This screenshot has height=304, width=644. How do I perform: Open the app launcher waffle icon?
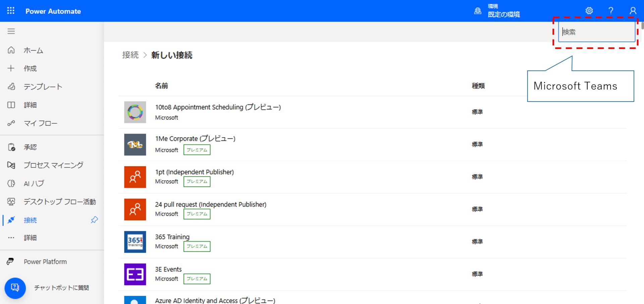(11, 11)
